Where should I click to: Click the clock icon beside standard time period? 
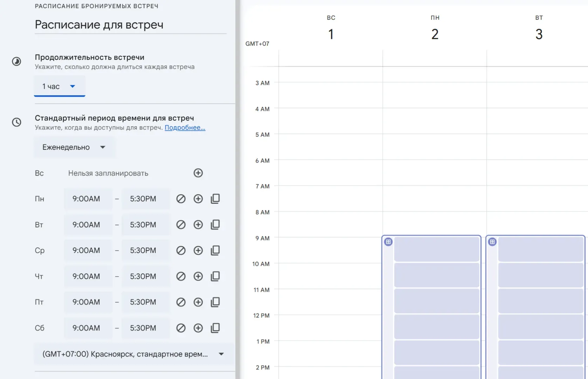coord(17,123)
